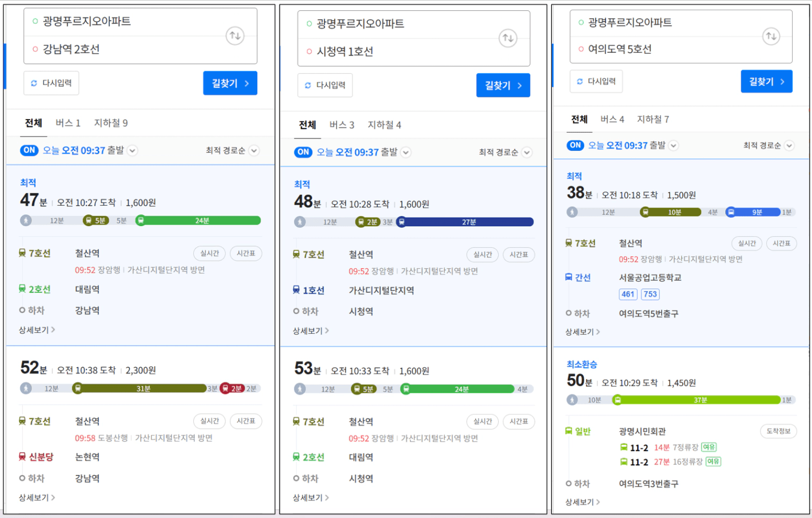Expand 상세보기 for 47분 route
The height and width of the screenshot is (518, 812).
click(x=37, y=330)
